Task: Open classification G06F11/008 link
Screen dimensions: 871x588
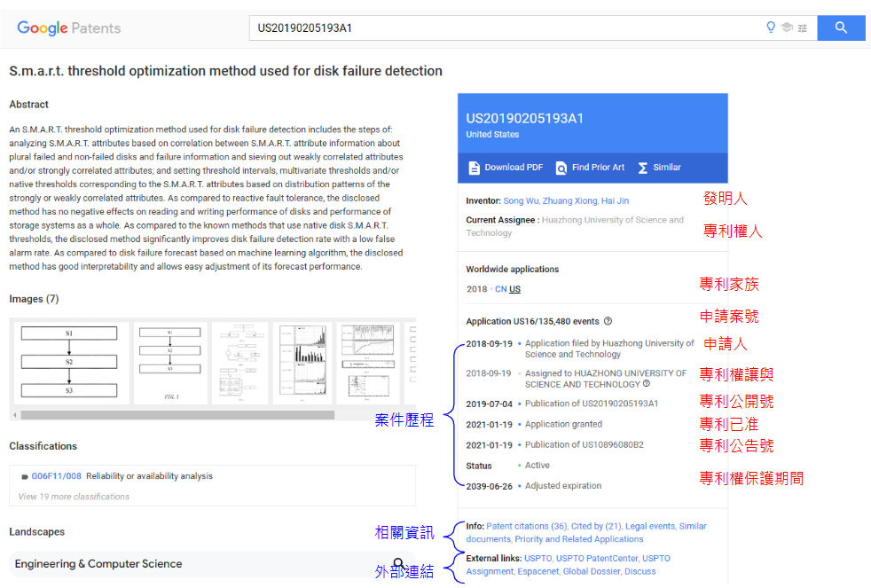Action: point(56,476)
